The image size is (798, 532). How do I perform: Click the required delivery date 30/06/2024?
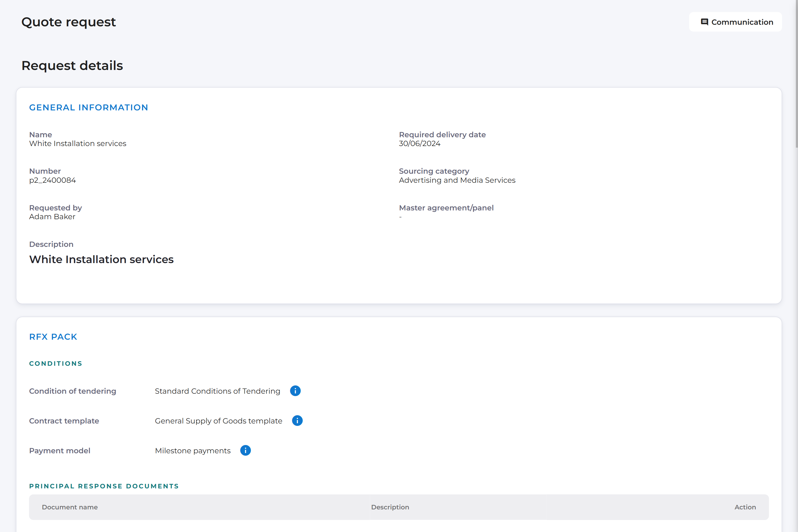tap(419, 144)
